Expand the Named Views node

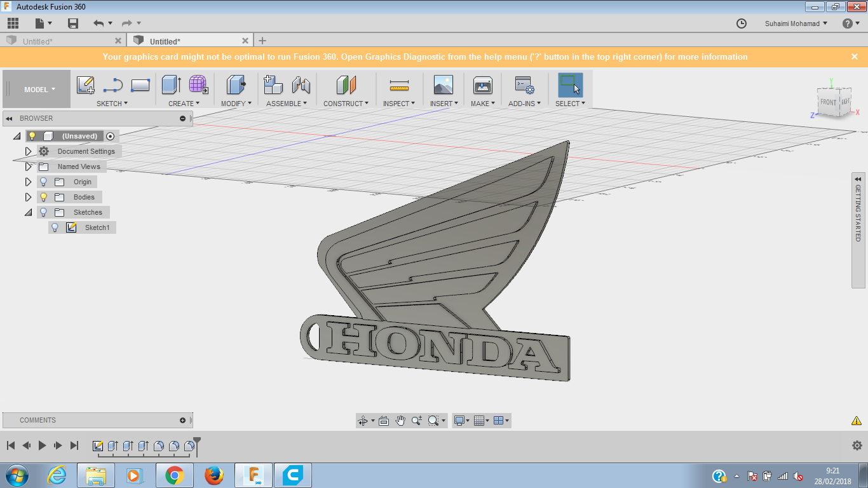click(x=28, y=166)
